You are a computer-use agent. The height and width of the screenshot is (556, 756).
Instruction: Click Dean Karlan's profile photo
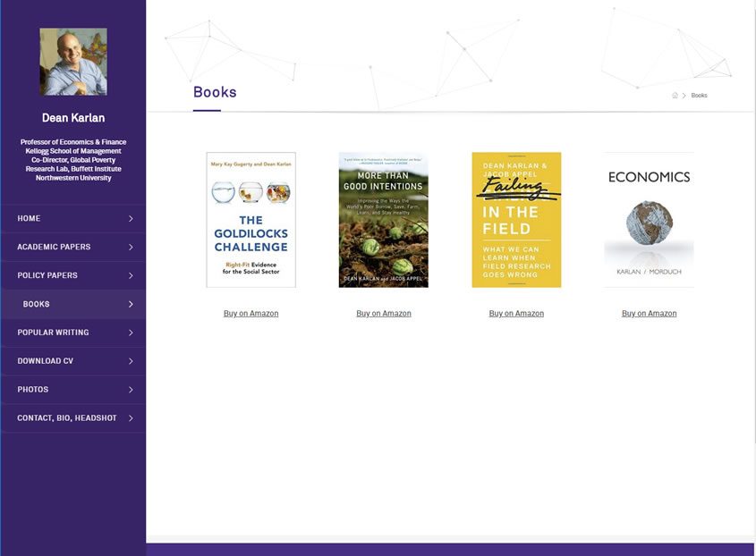(73, 62)
